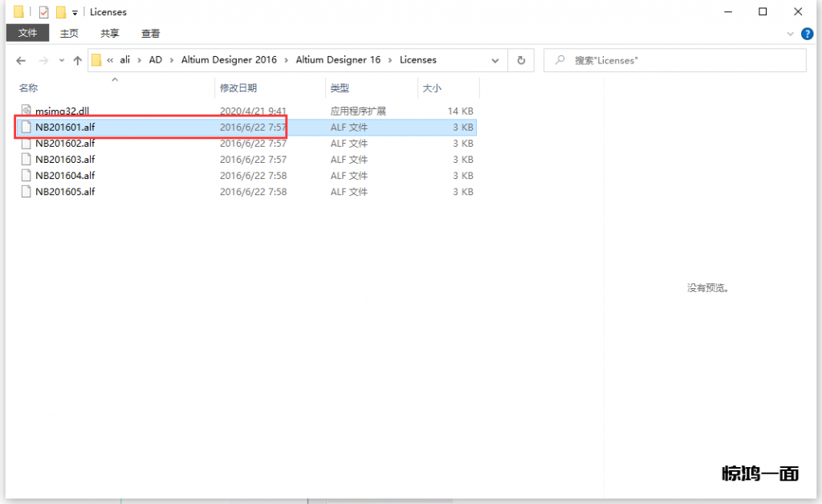Navigate to Altium Designer 2016 breadcrumb
The height and width of the screenshot is (504, 822).
[229, 60]
